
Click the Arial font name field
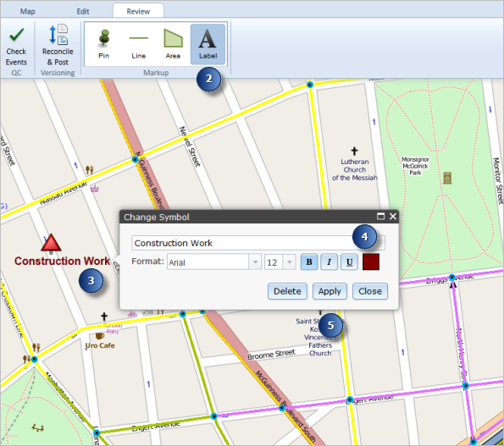pyautogui.click(x=208, y=262)
